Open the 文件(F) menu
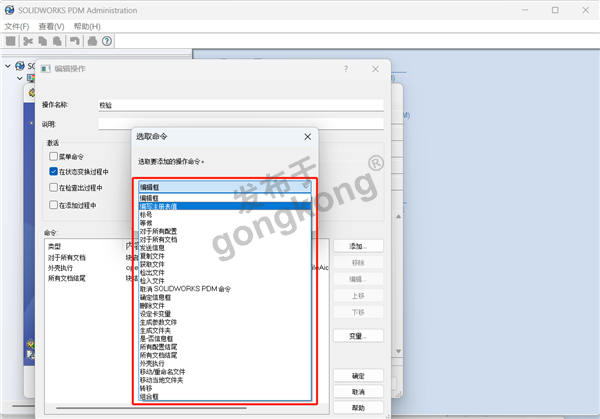 pos(16,26)
